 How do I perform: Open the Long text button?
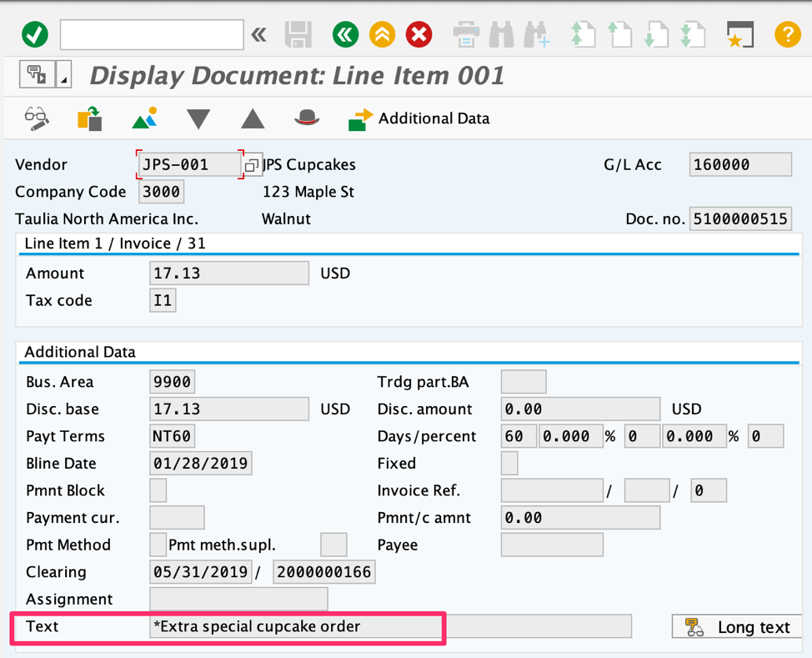coord(737,627)
